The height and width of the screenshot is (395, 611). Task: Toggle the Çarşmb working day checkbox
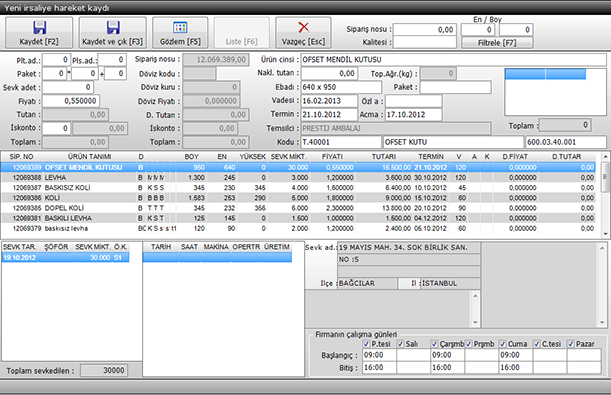[434, 344]
